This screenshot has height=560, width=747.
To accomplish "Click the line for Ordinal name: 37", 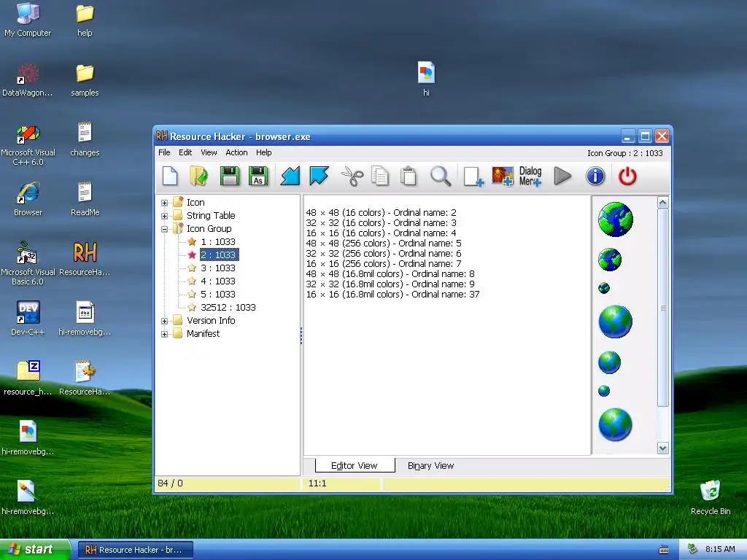I will tap(392, 295).
